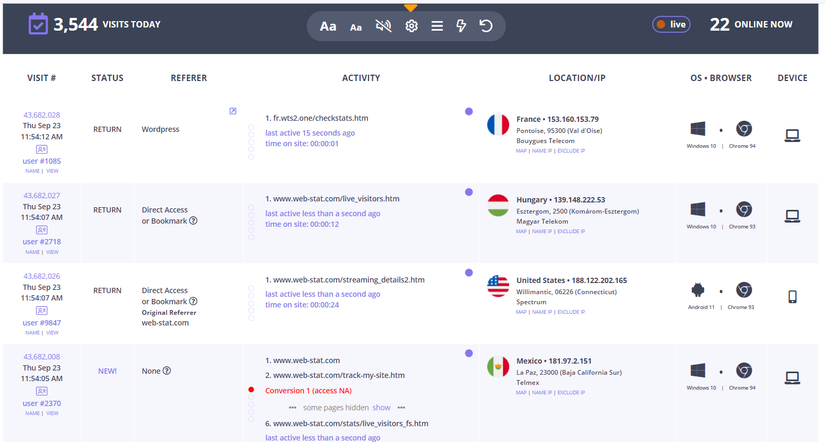Click the France flag icon

click(498, 125)
